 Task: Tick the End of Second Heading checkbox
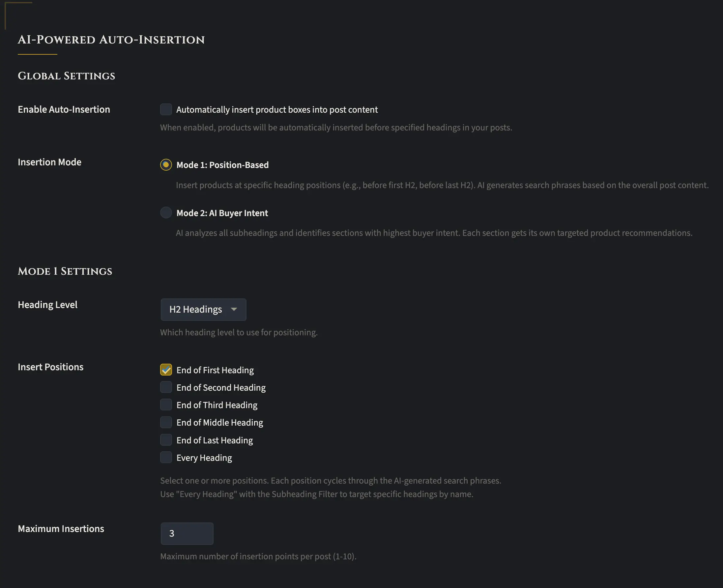(x=166, y=387)
